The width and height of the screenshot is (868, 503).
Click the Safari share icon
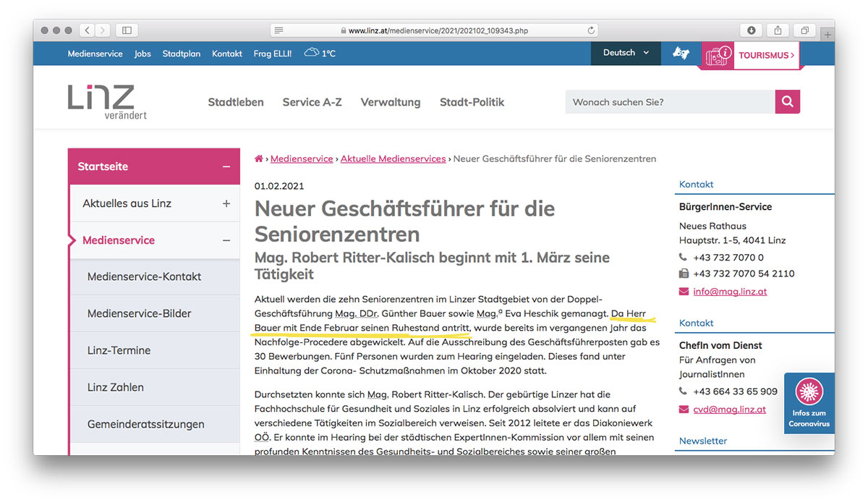[778, 30]
